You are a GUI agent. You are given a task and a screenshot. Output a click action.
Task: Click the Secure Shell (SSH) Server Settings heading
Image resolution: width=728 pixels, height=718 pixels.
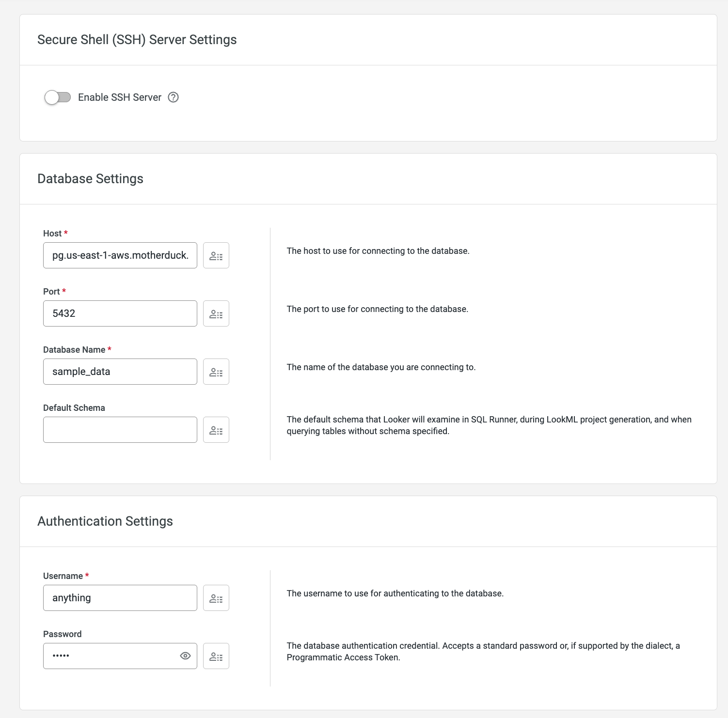coord(137,40)
